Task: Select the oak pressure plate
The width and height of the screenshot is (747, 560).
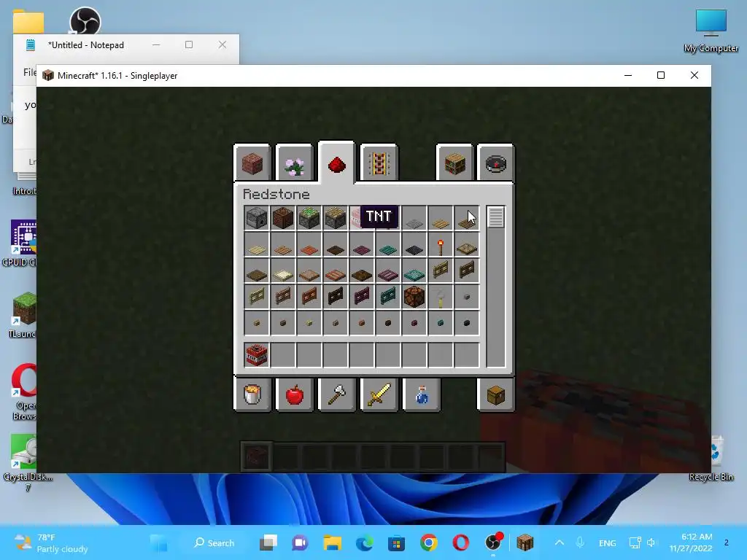Action: coord(440,219)
